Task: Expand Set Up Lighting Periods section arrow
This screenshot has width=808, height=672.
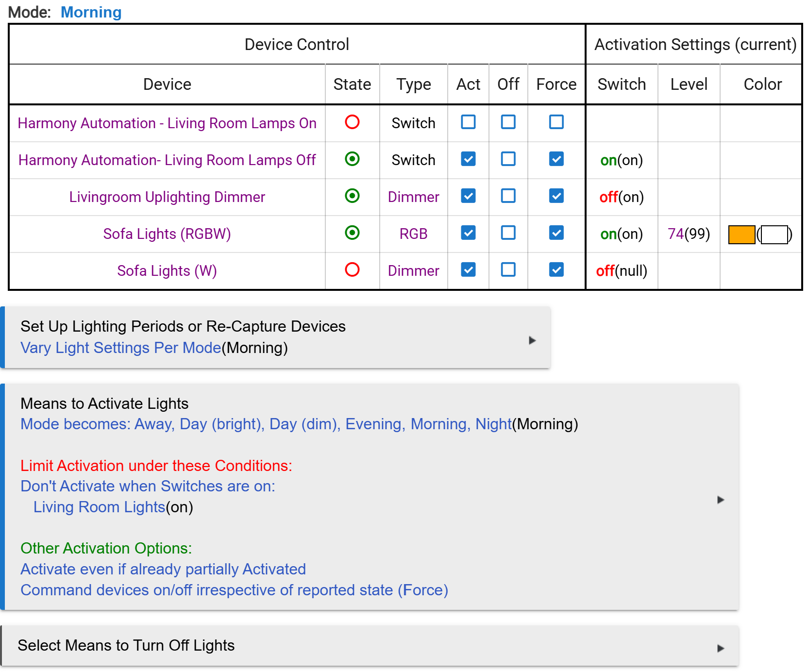Action: pos(532,340)
